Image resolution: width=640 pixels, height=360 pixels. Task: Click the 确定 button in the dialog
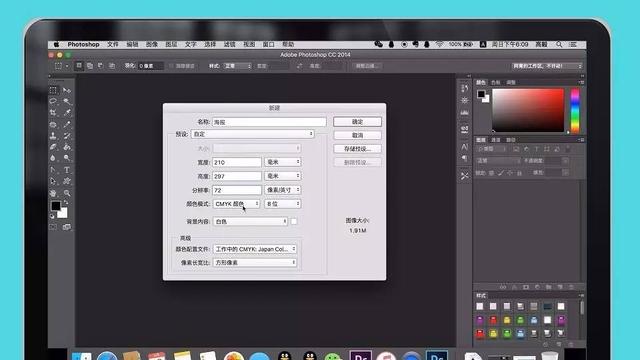pyautogui.click(x=358, y=122)
